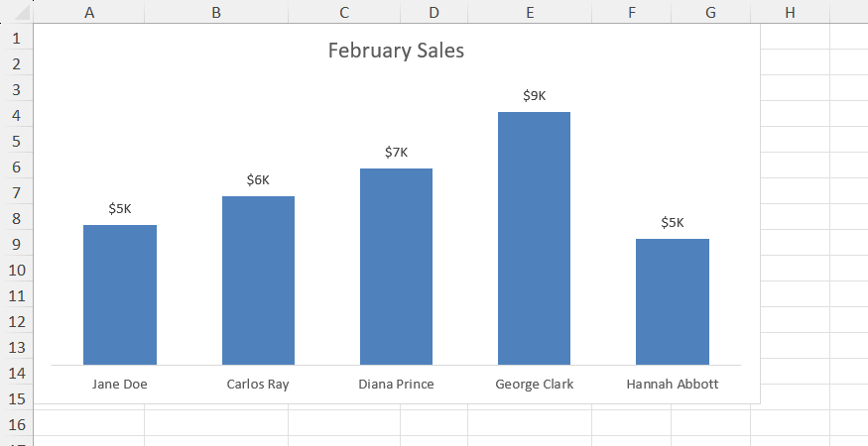Click the Diana Prince bar
Image resolution: width=868 pixels, height=446 pixels.
[396, 267]
